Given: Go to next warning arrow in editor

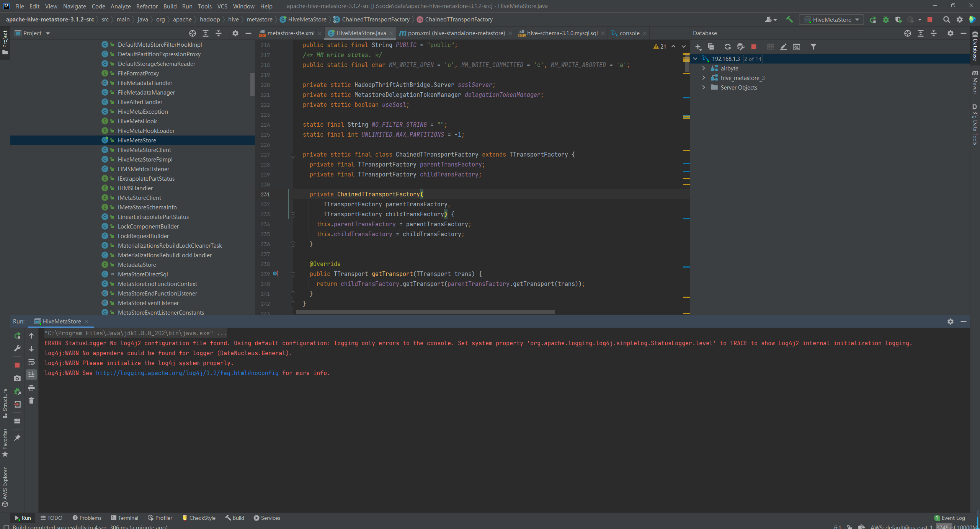Looking at the screenshot, I should pos(684,46).
